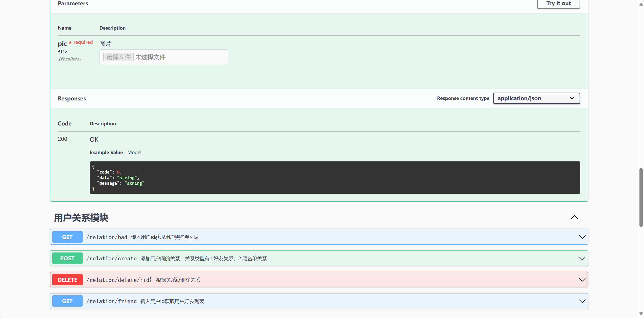Click the scroll-down arrow of the page scrollbar

[x=641, y=314]
